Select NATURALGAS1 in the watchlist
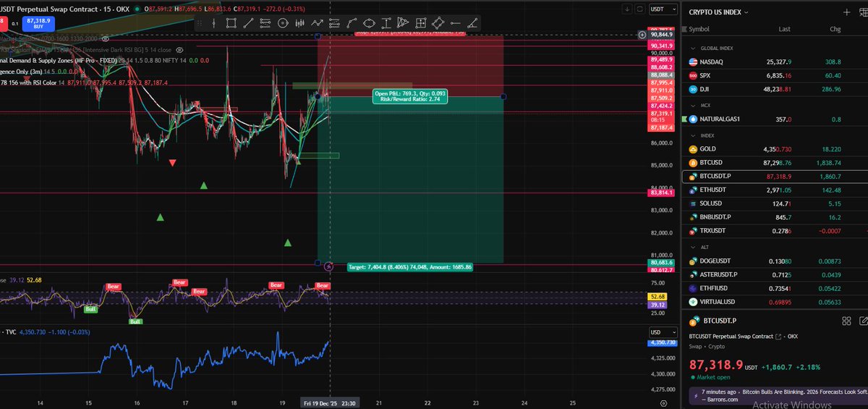 click(x=775, y=119)
